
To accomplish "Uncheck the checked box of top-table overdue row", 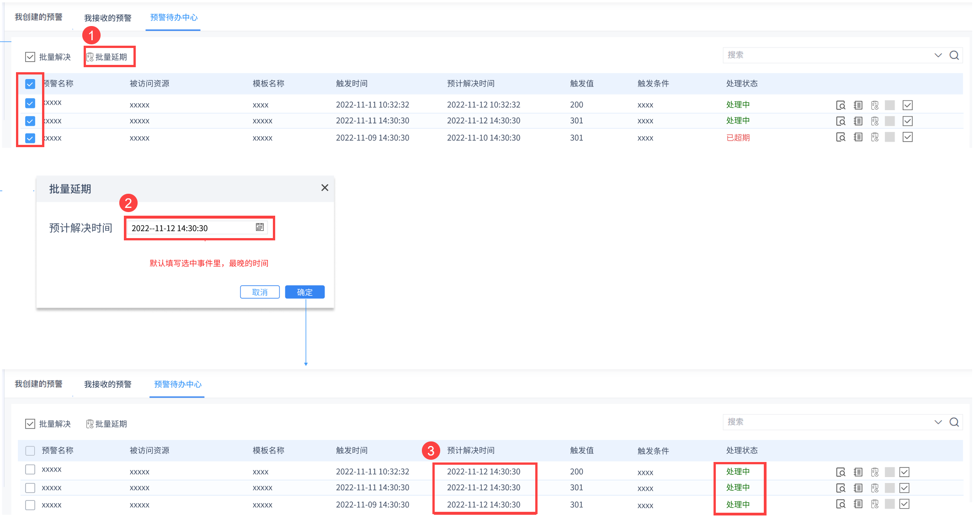I will tap(30, 138).
